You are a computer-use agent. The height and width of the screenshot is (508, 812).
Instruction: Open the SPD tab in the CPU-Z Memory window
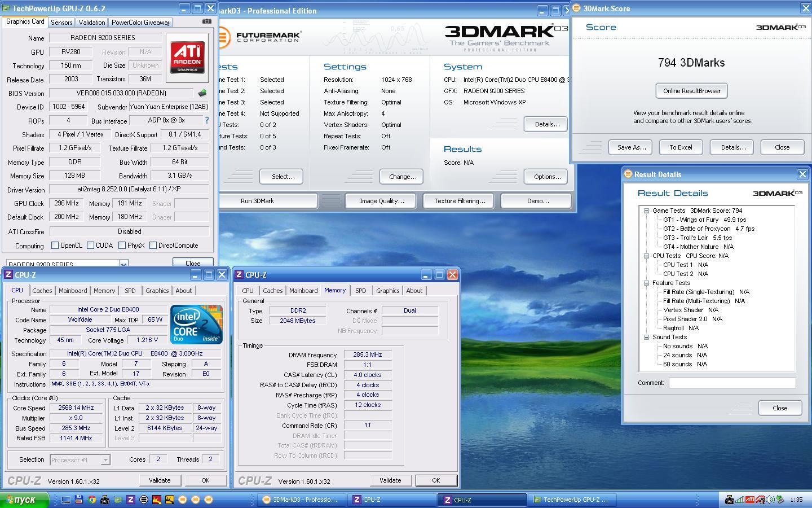(360, 291)
